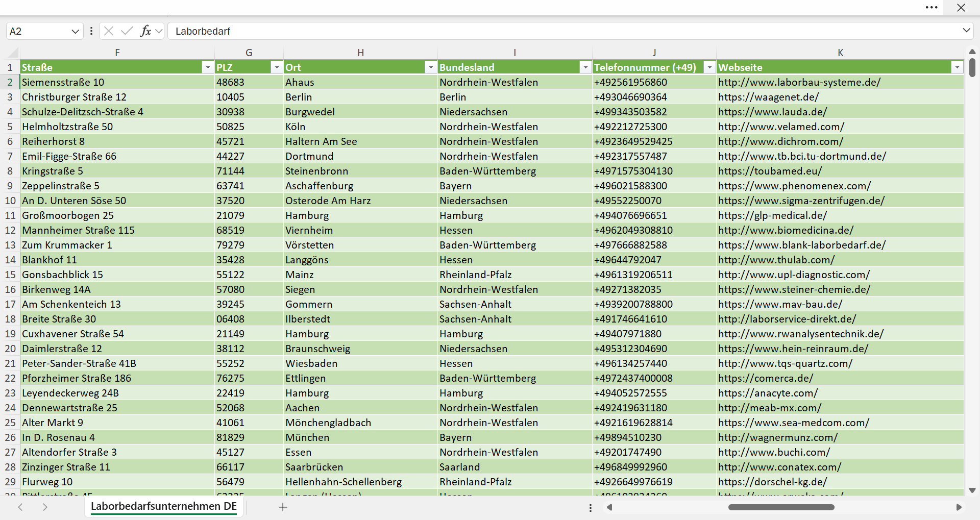Select cell Blankhof 11
The width and height of the screenshot is (980, 520).
tap(117, 260)
